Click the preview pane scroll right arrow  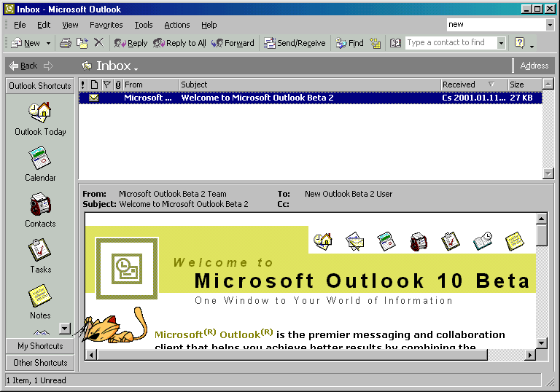(x=530, y=355)
